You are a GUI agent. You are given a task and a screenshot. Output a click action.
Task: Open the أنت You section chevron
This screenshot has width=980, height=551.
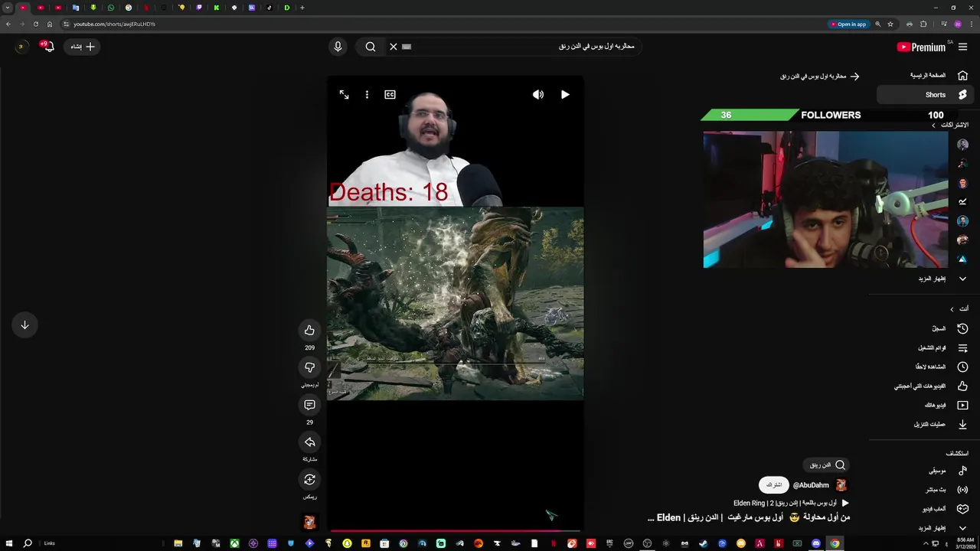(x=952, y=309)
